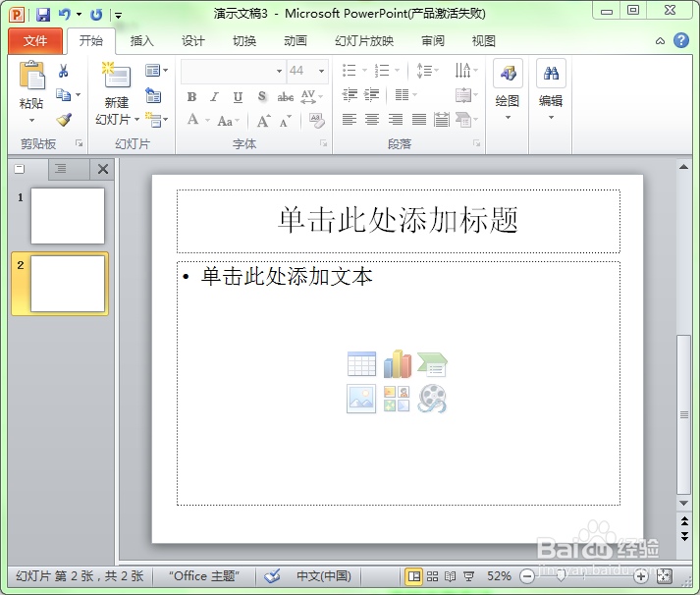Insert chart icon in content placeholder
The height and width of the screenshot is (595, 700).
click(398, 364)
